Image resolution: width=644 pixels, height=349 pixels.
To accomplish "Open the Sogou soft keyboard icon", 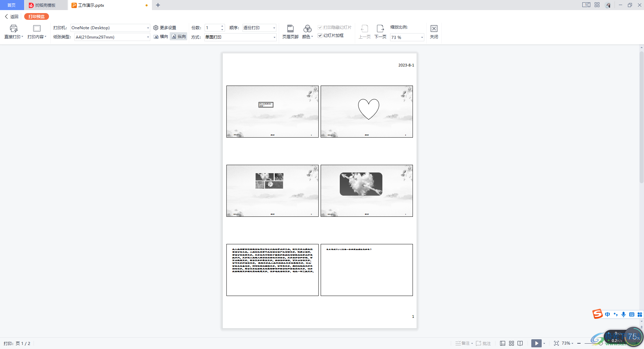I will coord(632,314).
